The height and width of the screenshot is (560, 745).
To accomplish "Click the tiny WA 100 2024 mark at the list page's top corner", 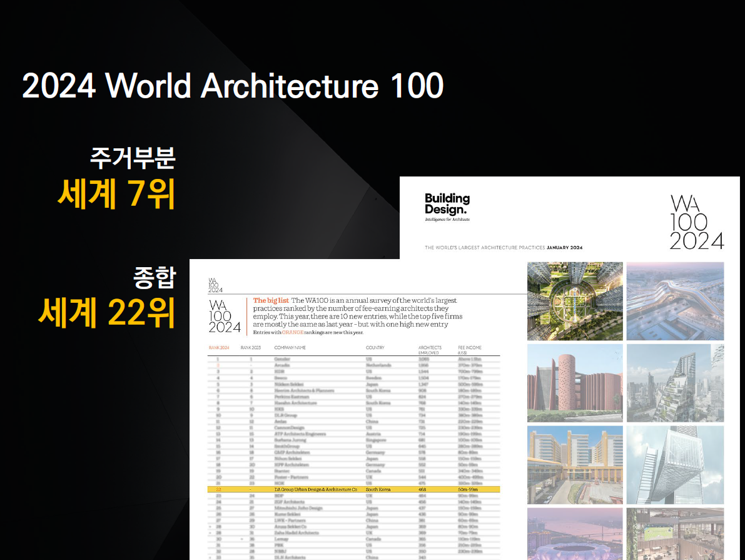I will 215,285.
